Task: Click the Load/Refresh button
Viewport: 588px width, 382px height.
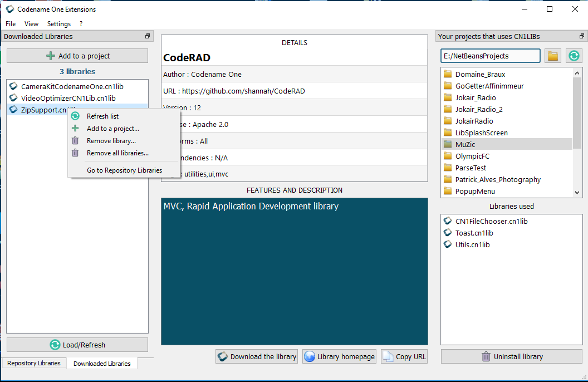Action: [x=77, y=345]
